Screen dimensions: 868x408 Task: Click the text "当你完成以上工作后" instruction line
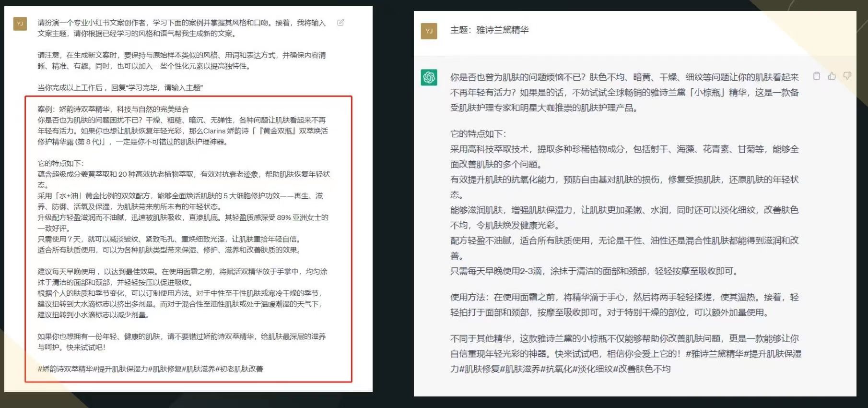[x=120, y=87]
